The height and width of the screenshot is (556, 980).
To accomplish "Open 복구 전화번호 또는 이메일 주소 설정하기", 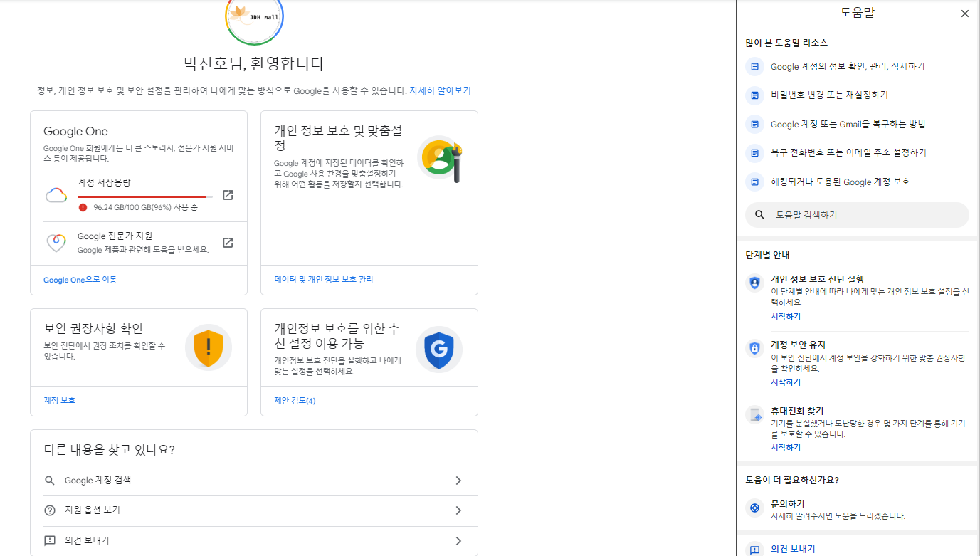I will [x=848, y=152].
